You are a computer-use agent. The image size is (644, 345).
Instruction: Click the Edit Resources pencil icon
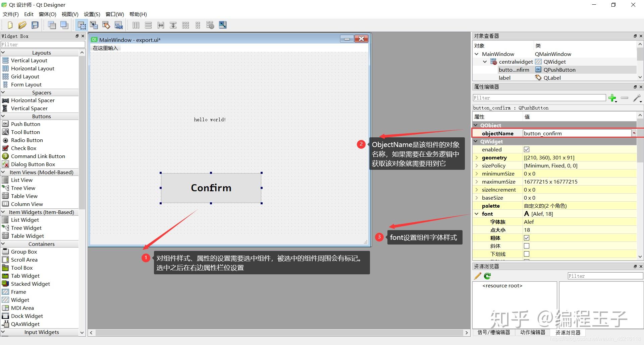click(x=477, y=276)
